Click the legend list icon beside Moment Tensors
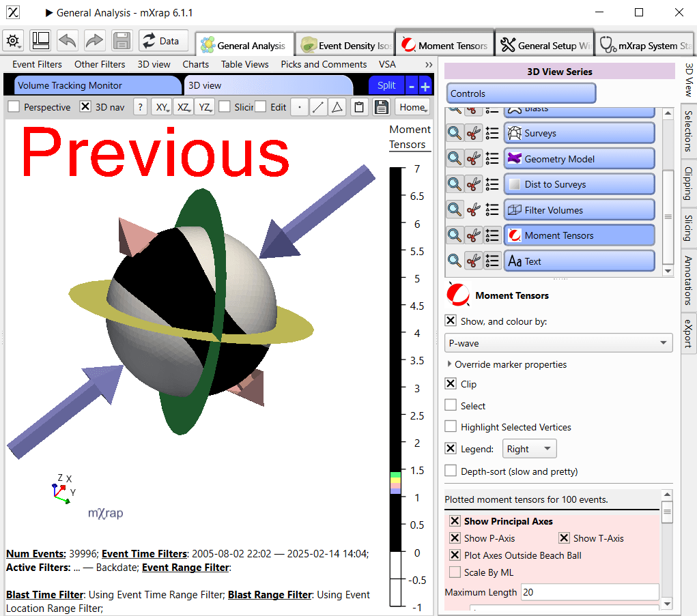Viewport: 697px width, 616px height. (492, 235)
